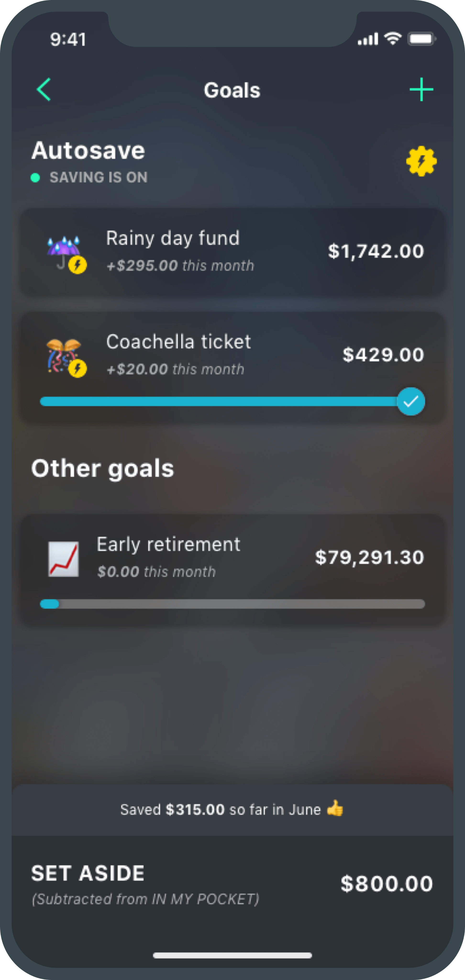The height and width of the screenshot is (980, 465).
Task: Tap the Coachella goal completed checkmark
Action: (411, 401)
